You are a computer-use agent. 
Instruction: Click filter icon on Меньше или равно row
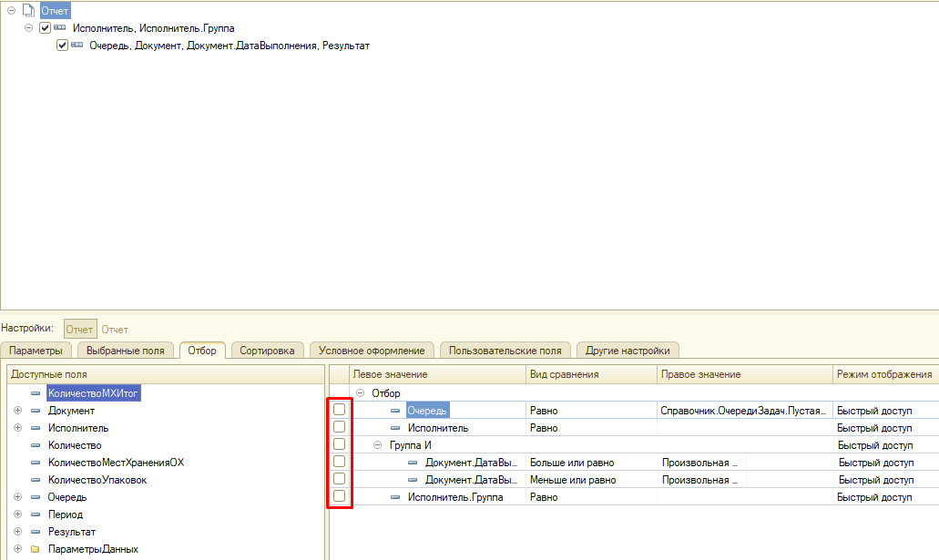(413, 480)
